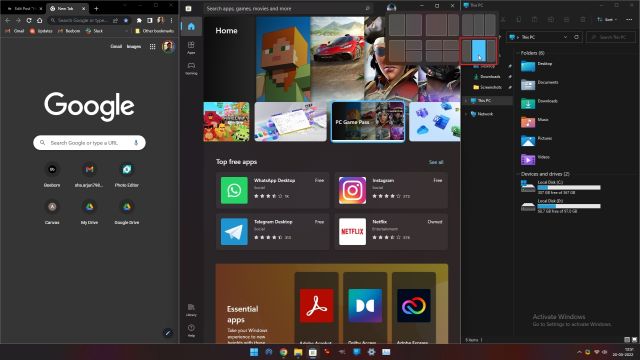The image size is (640, 360).
Task: Refresh the This PC folder view
Action: (x=576, y=37)
